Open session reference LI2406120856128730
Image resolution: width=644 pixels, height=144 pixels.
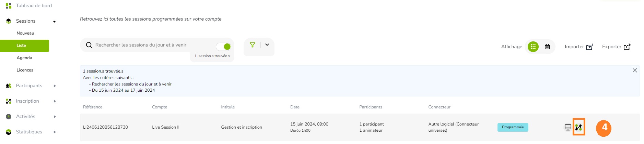[x=105, y=127]
